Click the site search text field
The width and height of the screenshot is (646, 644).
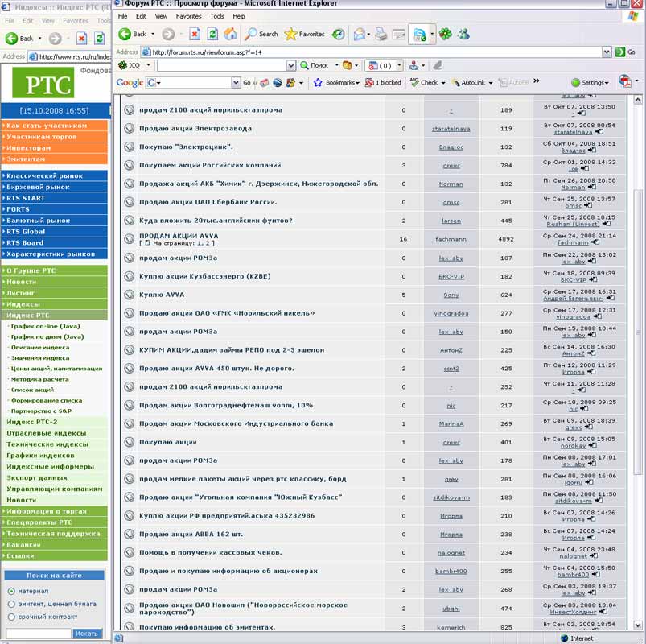pos(39,633)
